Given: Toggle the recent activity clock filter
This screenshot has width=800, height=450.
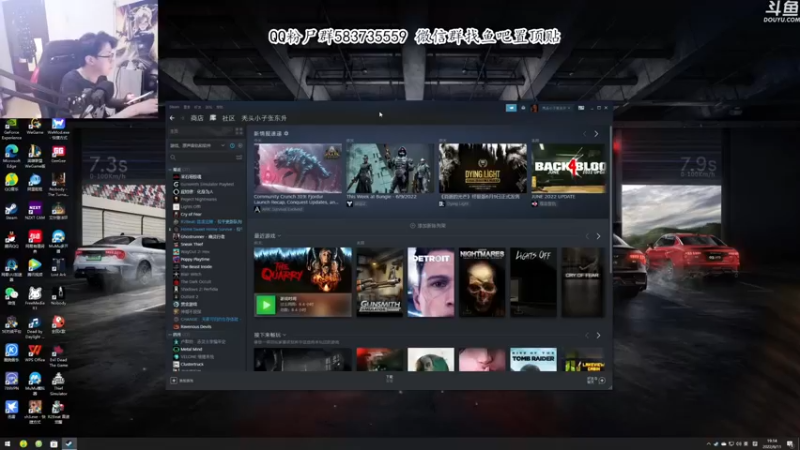Looking at the screenshot, I should pyautogui.click(x=232, y=145).
